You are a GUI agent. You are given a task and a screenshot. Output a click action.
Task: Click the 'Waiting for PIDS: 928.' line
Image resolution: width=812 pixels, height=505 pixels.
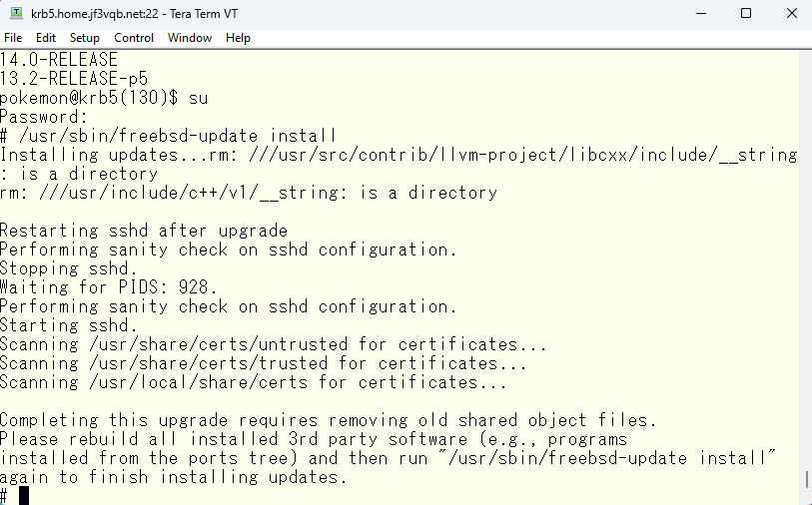(109, 287)
